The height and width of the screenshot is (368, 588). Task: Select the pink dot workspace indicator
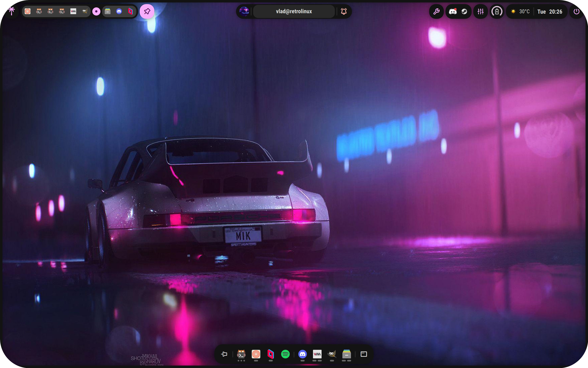tap(96, 11)
